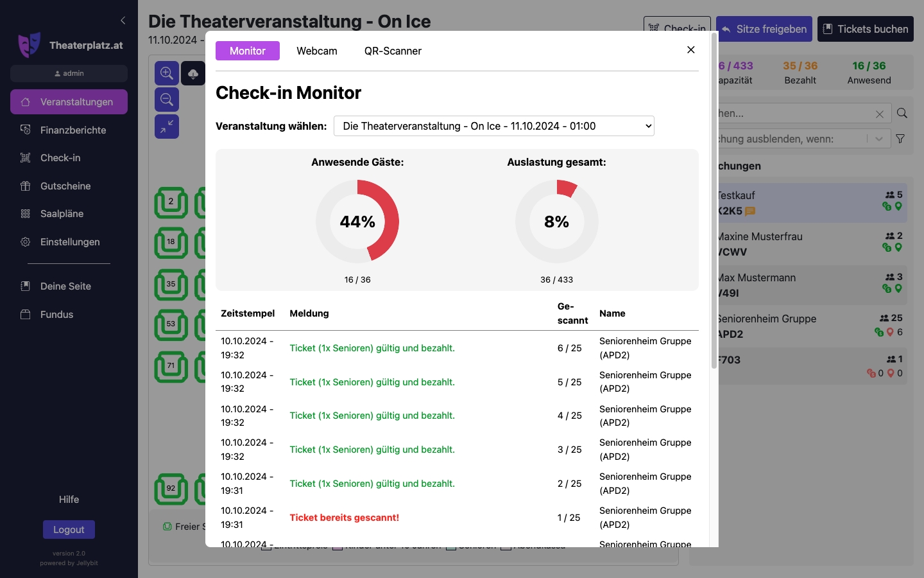Switch to the QR-Scanner tab

[393, 51]
